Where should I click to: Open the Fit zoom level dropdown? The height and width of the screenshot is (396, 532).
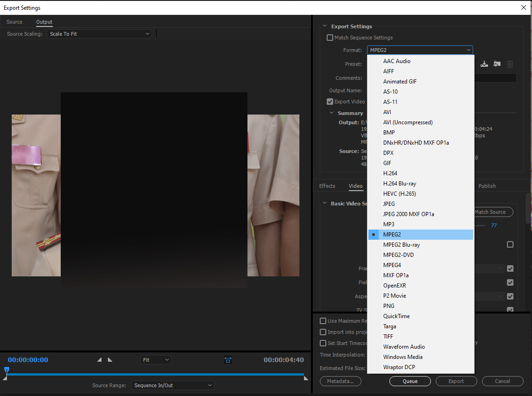(156, 360)
